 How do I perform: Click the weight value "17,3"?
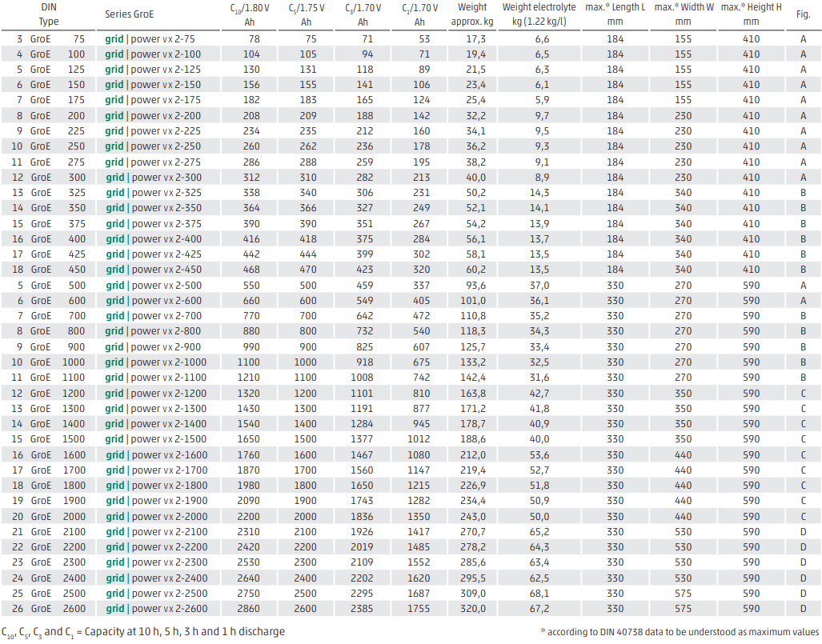point(476,39)
